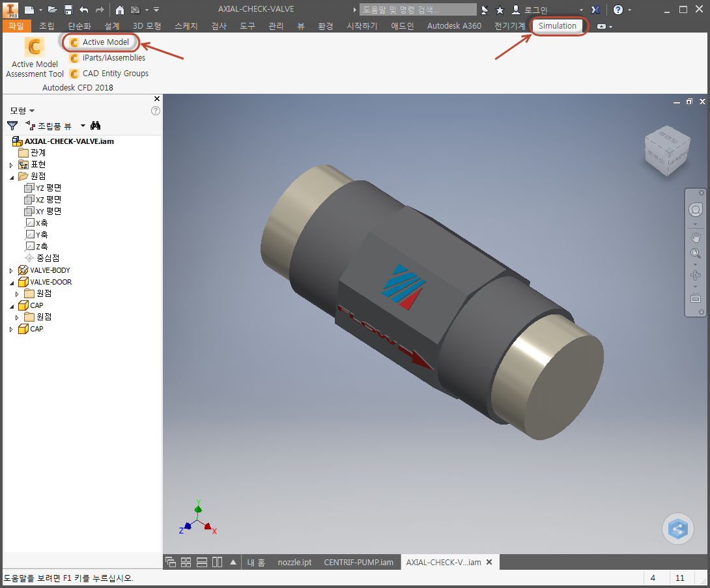Select the Simulation ribbon tab
Screen dimensions: 710x588
[558, 26]
